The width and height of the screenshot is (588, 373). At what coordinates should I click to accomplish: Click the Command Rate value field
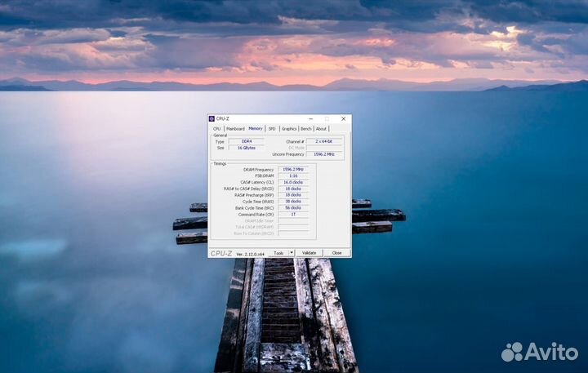click(293, 215)
